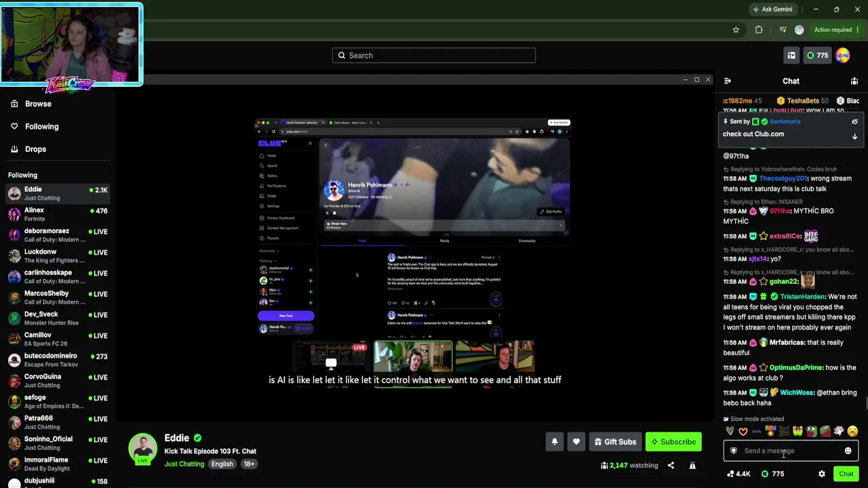This screenshot has height=488, width=868.
Task: Click WichWoss's username in chat
Action: [x=796, y=393]
